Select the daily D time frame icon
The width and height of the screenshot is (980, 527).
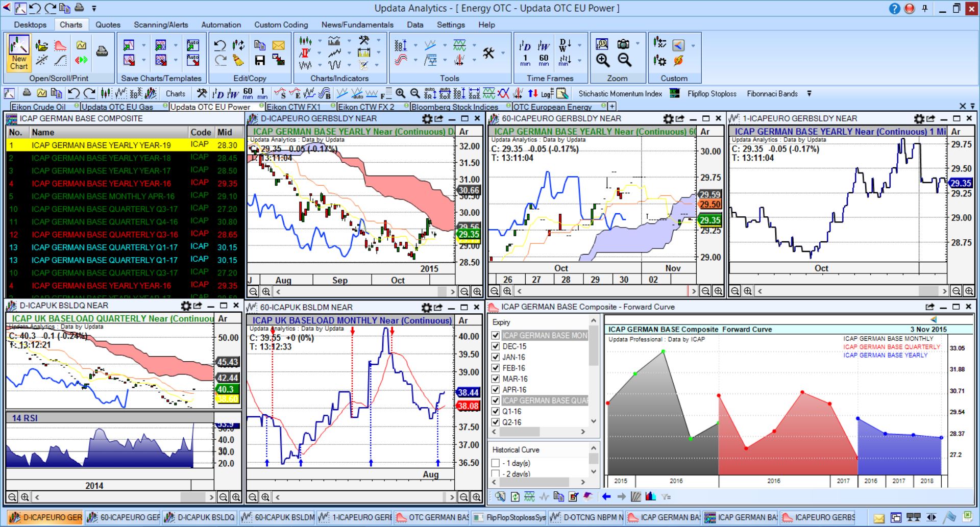[x=525, y=45]
